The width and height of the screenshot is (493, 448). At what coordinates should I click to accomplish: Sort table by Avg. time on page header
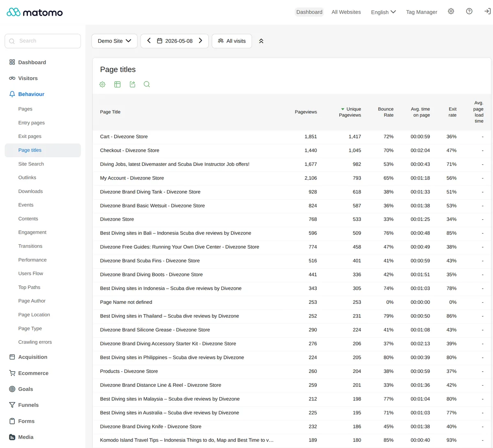coord(420,112)
